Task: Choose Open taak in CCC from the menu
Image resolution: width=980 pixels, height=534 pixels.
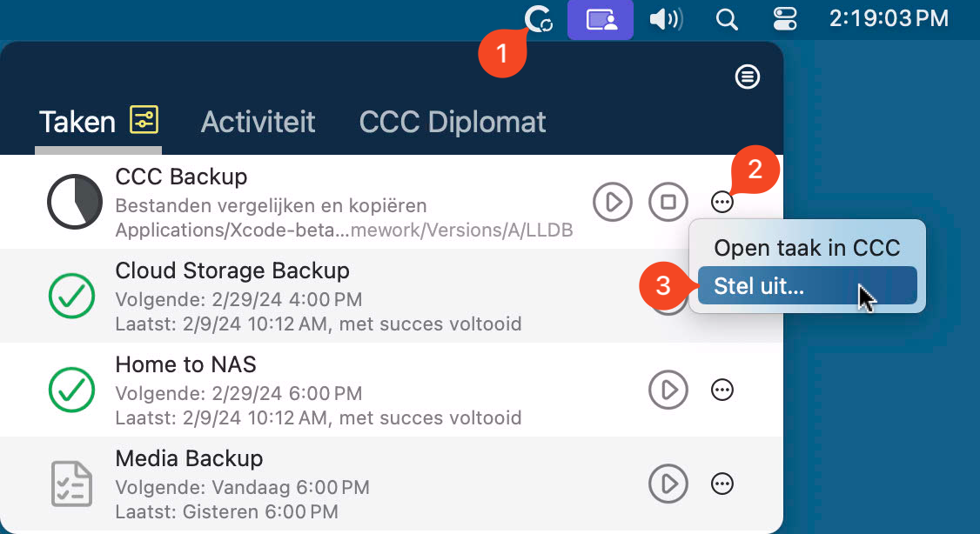Action: pos(807,248)
